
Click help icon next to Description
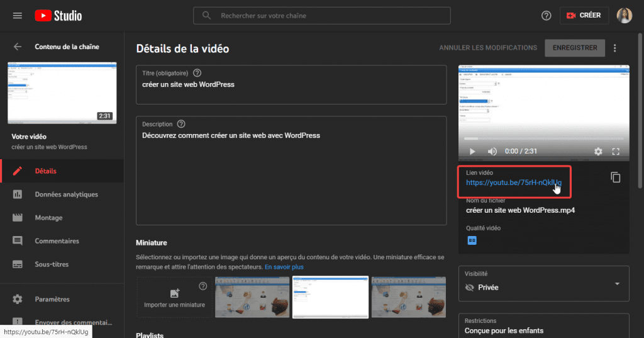[181, 124]
